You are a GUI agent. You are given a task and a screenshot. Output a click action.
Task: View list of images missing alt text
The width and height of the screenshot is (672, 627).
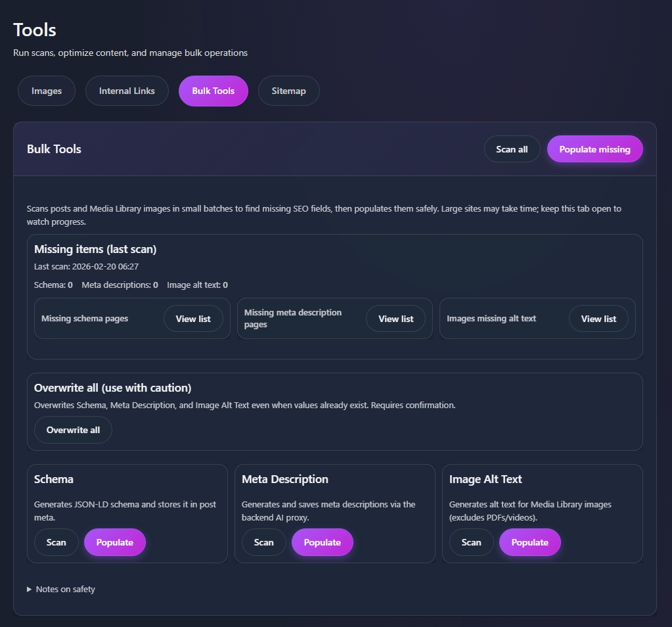598,318
